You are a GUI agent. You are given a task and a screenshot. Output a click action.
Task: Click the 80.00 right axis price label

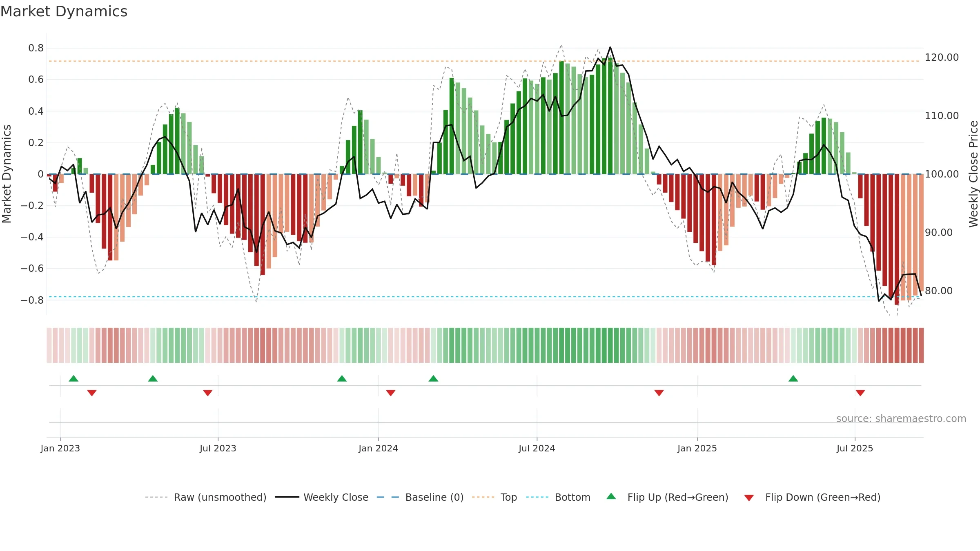click(x=938, y=291)
